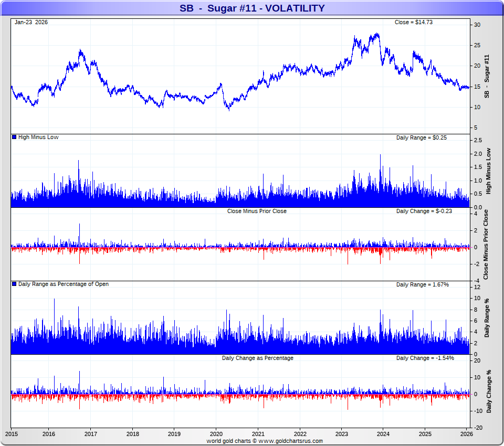Click the 'Close = $14.73' value
504x446 pixels.
click(x=413, y=22)
